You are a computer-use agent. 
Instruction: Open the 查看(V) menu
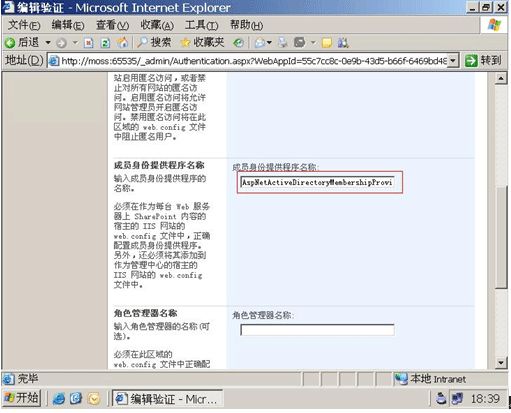[112, 25]
